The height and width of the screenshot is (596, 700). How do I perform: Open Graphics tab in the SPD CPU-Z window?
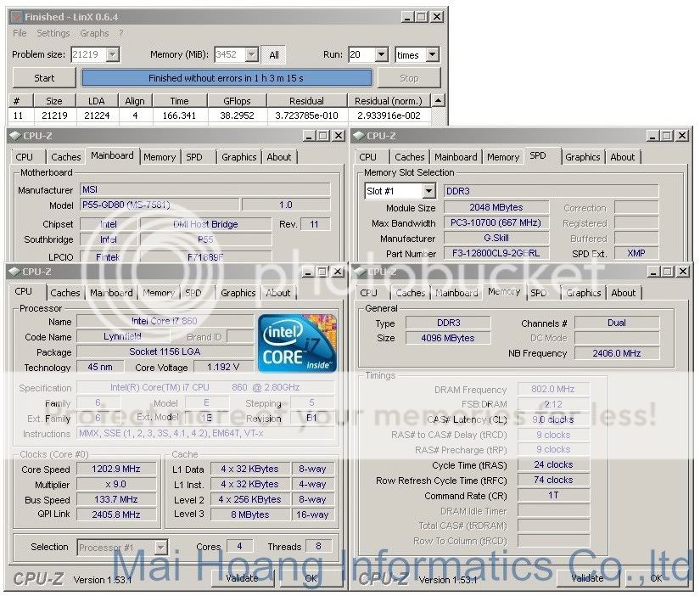583,157
